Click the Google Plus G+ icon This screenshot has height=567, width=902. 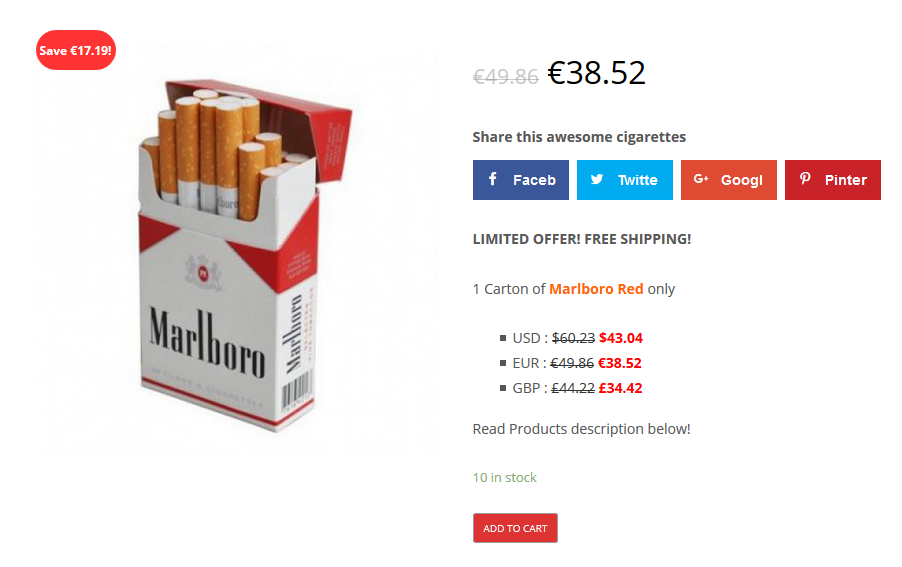[701, 179]
